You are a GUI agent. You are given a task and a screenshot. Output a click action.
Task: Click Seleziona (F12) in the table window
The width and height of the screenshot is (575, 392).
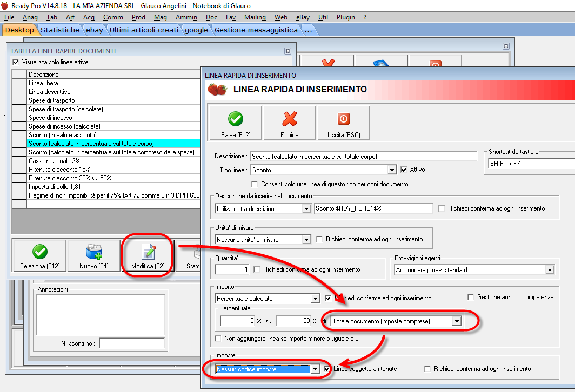tap(39, 255)
